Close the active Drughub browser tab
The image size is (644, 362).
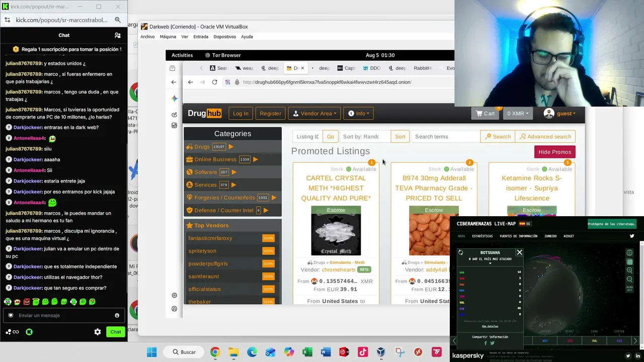(302, 68)
